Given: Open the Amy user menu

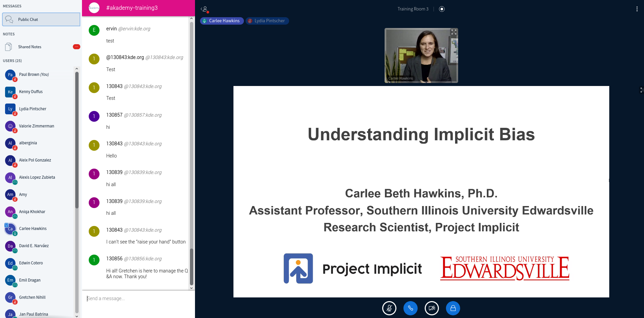Looking at the screenshot, I should point(38,195).
